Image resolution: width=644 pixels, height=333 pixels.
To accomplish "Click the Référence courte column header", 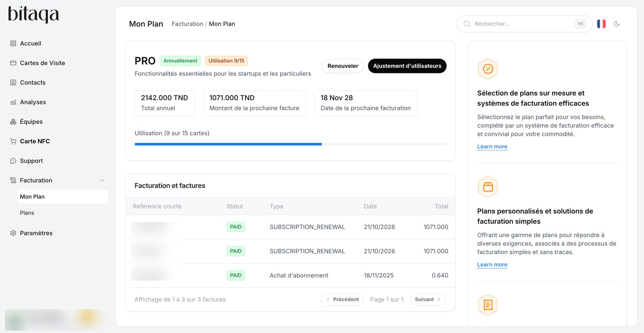I will (x=157, y=207).
